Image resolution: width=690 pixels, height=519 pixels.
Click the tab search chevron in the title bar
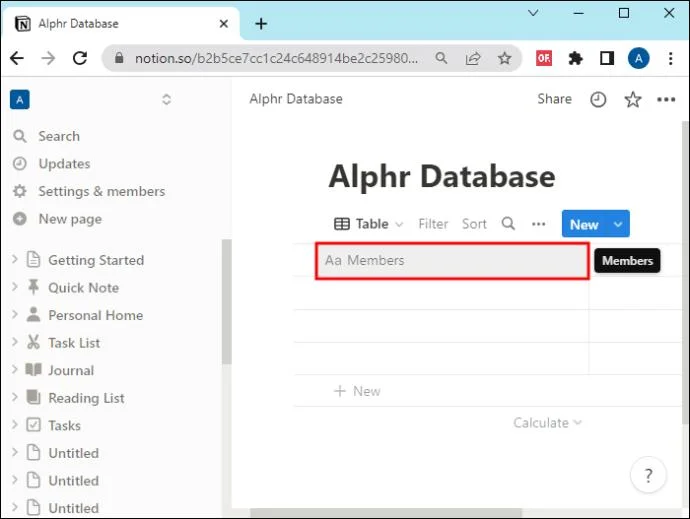533,13
